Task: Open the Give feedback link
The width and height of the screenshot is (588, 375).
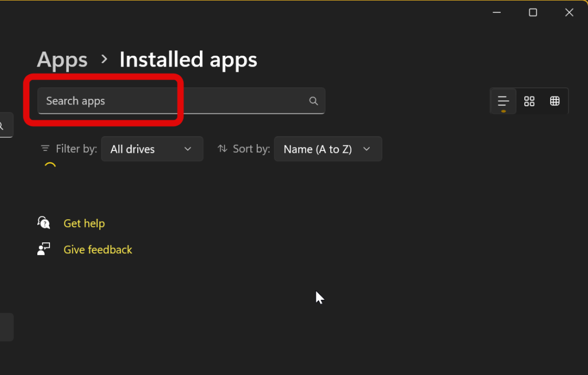Action: [98, 250]
